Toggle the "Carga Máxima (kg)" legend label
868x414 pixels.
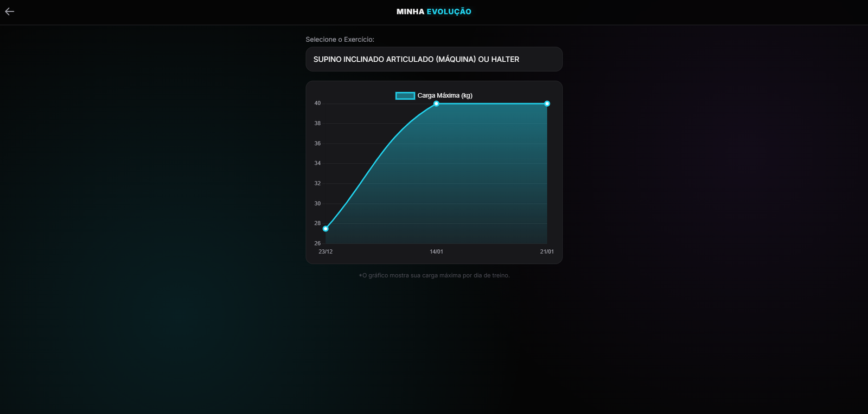pyautogui.click(x=444, y=96)
